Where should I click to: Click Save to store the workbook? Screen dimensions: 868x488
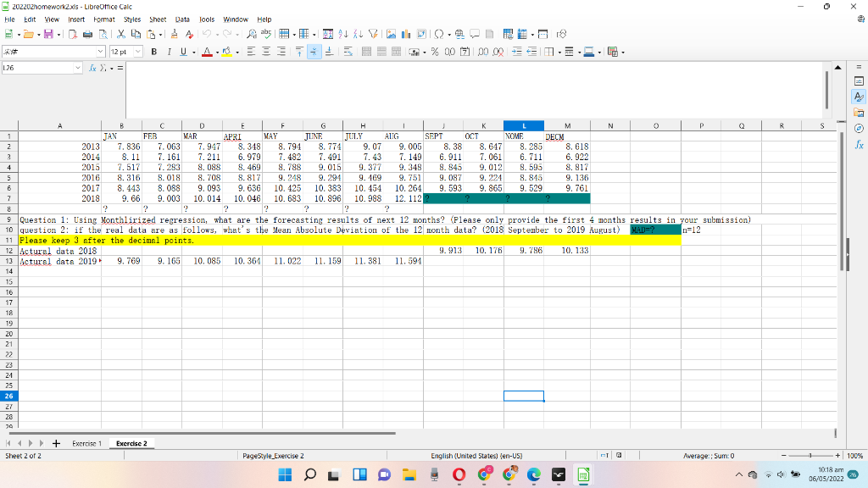[x=47, y=34]
